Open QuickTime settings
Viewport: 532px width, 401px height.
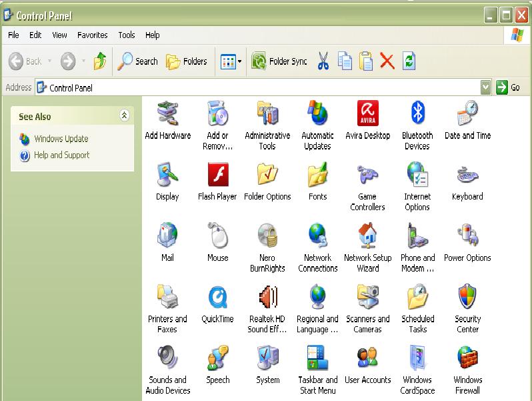pos(217,304)
